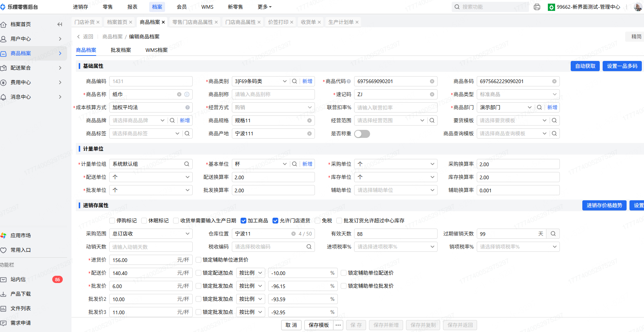
Task: Open the 采购范围 dropdown
Action: click(151, 234)
